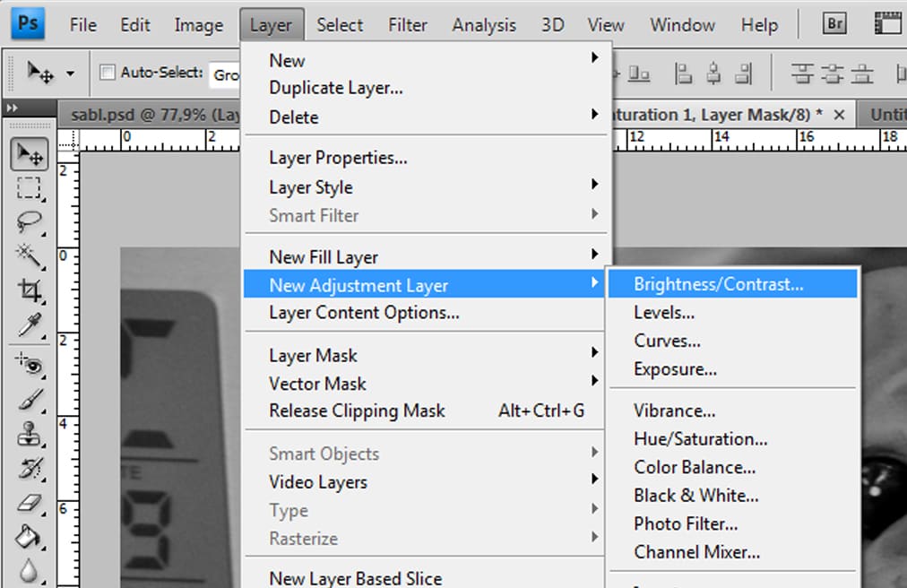The width and height of the screenshot is (907, 588).
Task: Select the Lasso tool
Action: tap(30, 221)
